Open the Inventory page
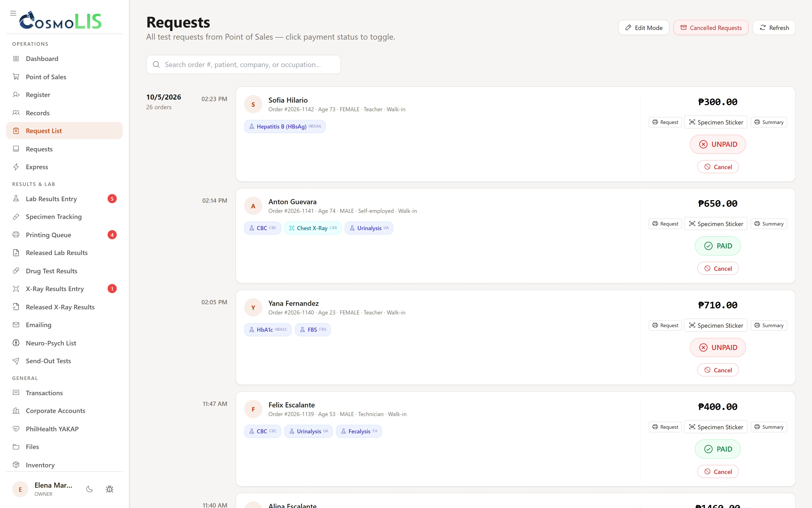This screenshot has width=812, height=508. point(64,465)
